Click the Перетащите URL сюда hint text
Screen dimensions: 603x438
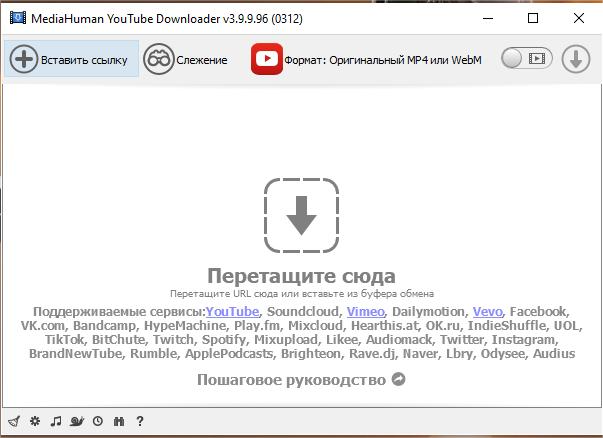pos(302,294)
